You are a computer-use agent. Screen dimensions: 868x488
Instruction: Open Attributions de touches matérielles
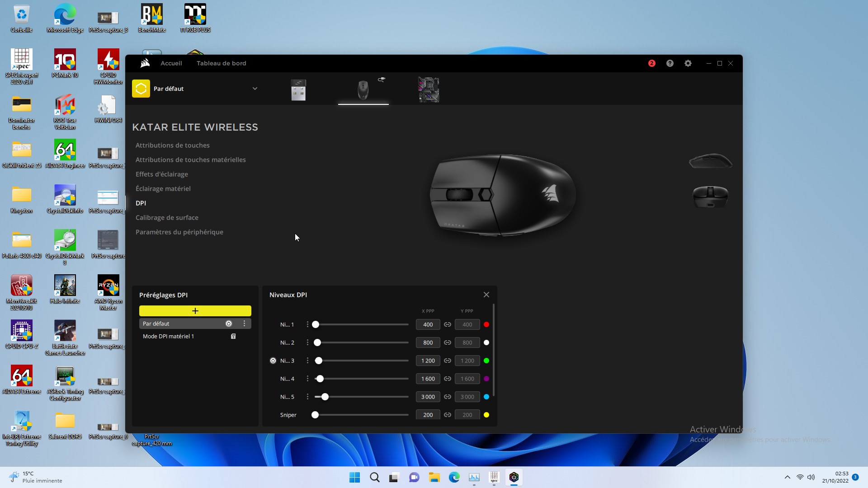(191, 160)
